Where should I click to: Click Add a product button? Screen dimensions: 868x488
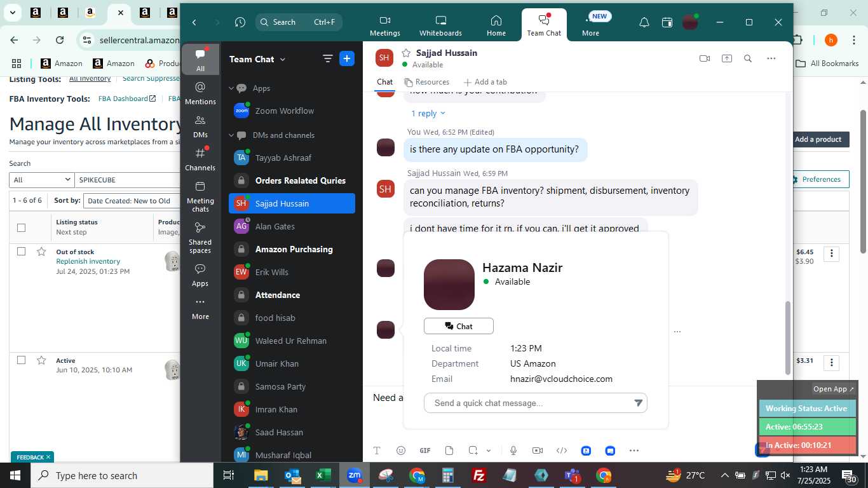click(818, 139)
